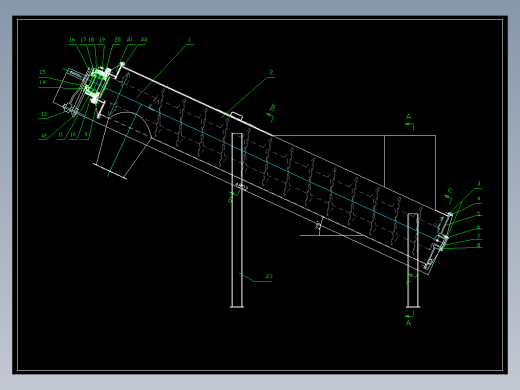The width and height of the screenshot is (520, 390).
Task: Click part callout number 16
Action: (x=72, y=40)
